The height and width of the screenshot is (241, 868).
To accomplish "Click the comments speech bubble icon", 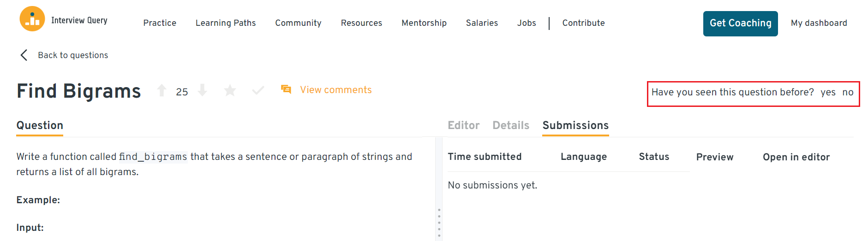I will tap(286, 89).
